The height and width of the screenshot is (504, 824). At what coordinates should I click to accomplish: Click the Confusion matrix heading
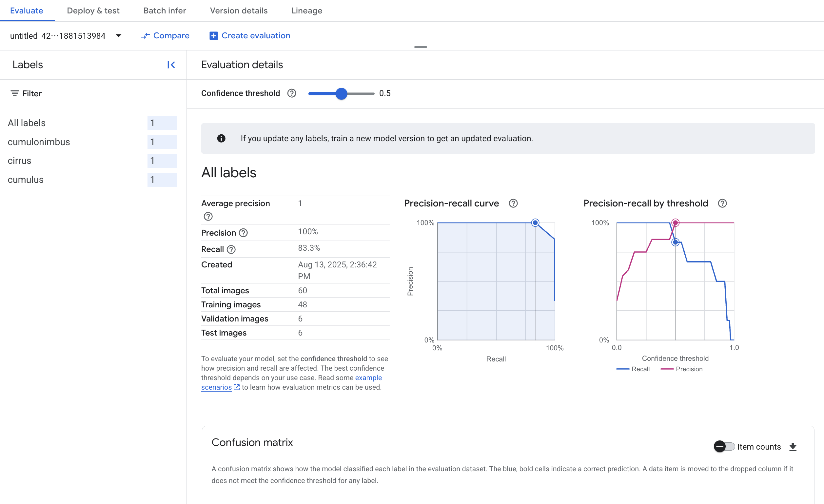point(252,442)
